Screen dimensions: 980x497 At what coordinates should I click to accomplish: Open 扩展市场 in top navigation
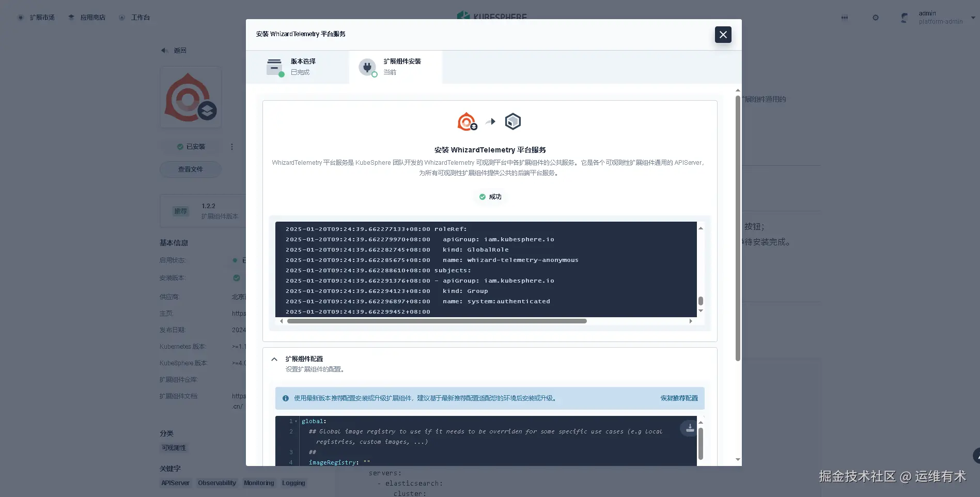point(36,18)
